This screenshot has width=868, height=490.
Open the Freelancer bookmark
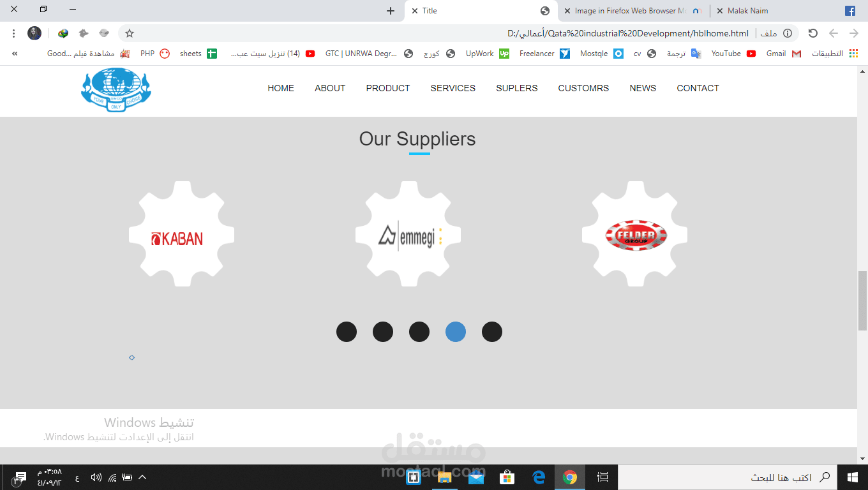coord(544,54)
